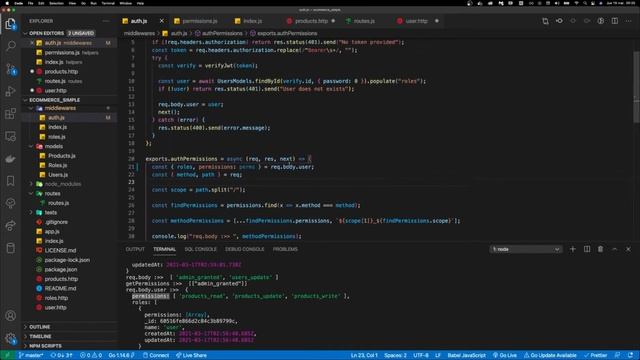Viewport: 640px width, 360px height.
Task: Switch to the user.http tab
Action: 416,21
